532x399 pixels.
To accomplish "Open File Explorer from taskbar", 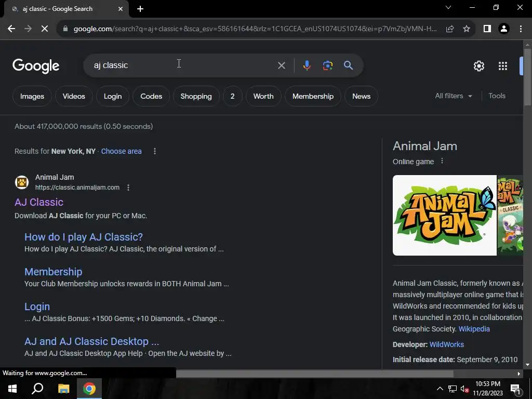I will (63, 389).
